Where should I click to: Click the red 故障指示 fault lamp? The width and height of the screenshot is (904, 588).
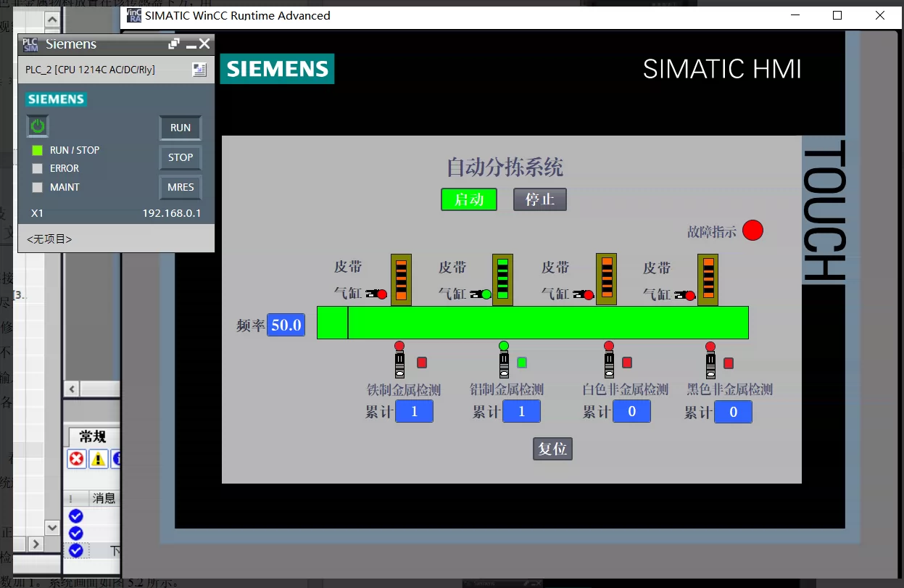point(752,231)
